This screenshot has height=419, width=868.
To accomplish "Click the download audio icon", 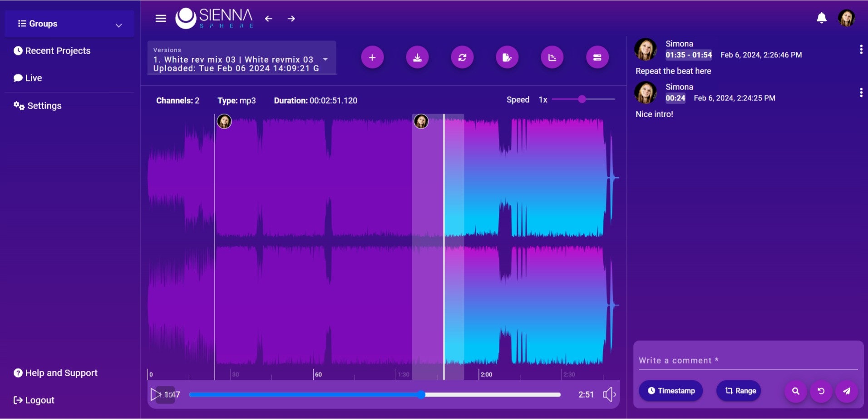I will 417,58.
